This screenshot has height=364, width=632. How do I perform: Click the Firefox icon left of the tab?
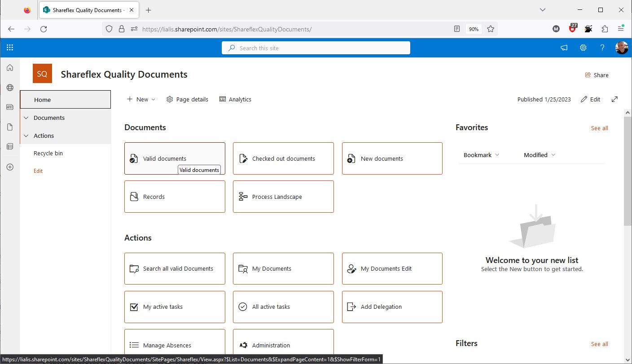pyautogui.click(x=27, y=10)
